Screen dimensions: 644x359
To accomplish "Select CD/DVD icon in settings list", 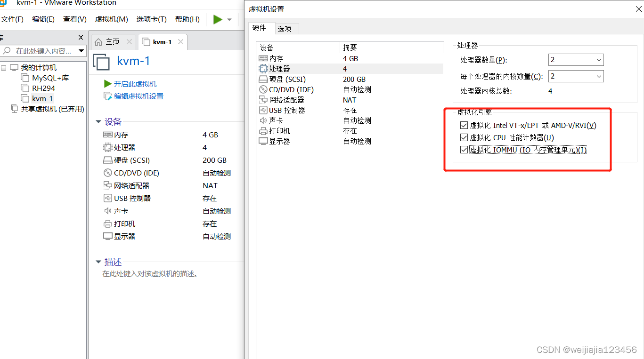I will [x=263, y=89].
